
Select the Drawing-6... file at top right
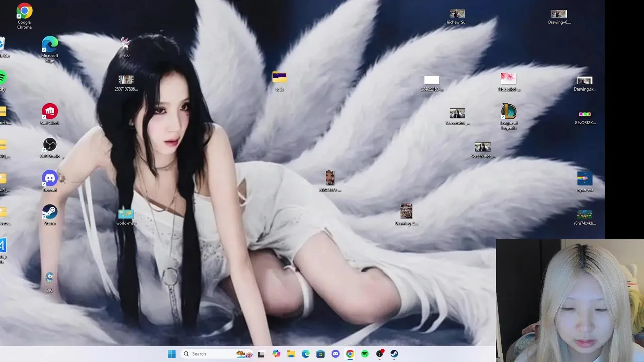click(x=559, y=16)
